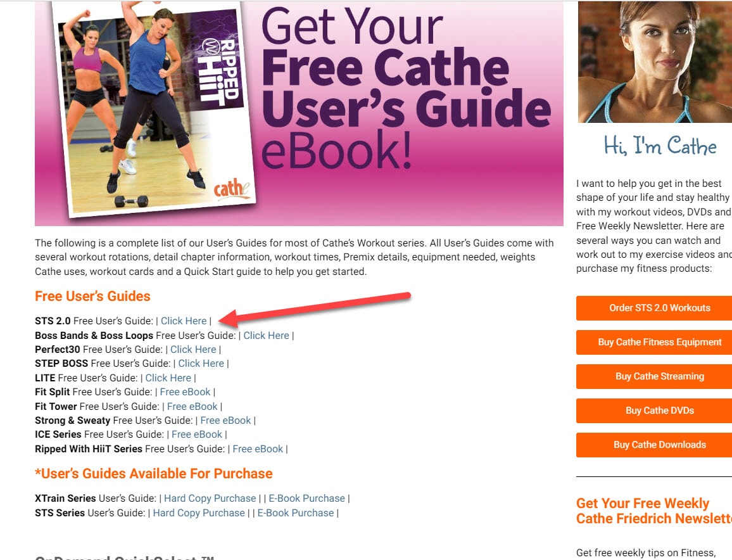Open the Perfect30 Click Here guide link
732x560 pixels.
[x=192, y=349]
